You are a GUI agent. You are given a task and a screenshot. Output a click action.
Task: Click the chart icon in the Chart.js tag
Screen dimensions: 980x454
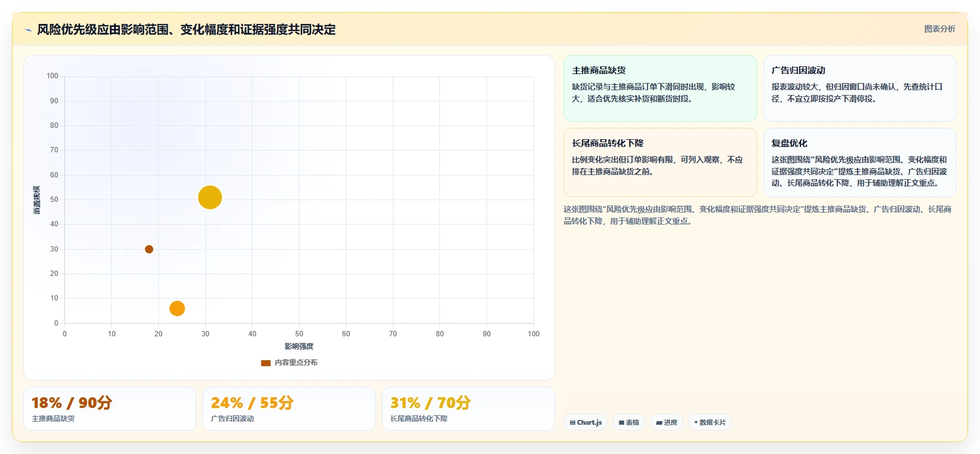572,422
